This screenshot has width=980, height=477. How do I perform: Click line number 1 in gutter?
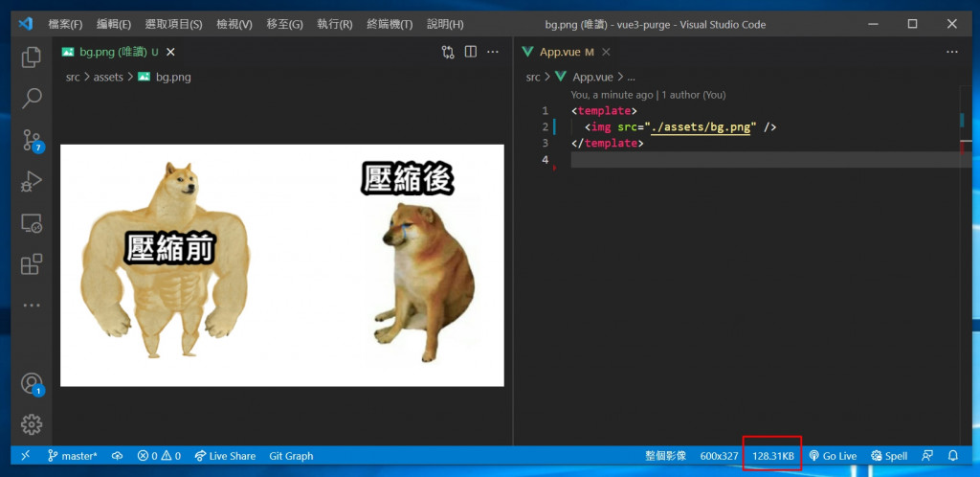[545, 111]
